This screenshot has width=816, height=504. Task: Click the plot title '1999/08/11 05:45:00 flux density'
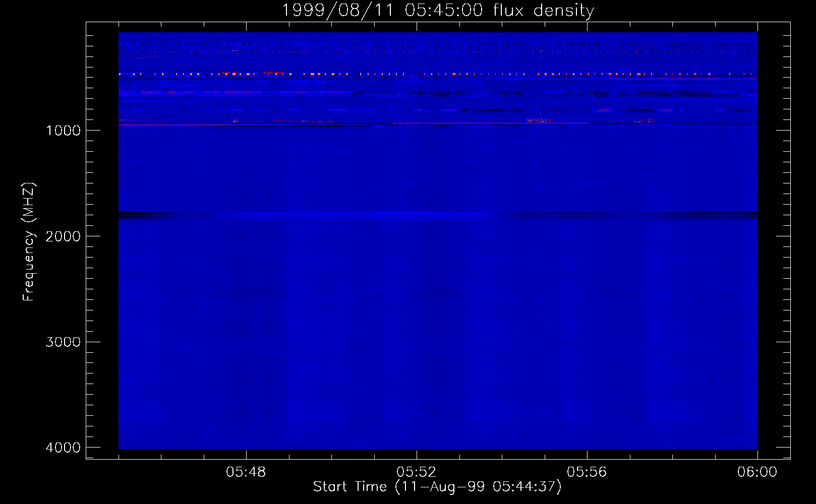(438, 11)
